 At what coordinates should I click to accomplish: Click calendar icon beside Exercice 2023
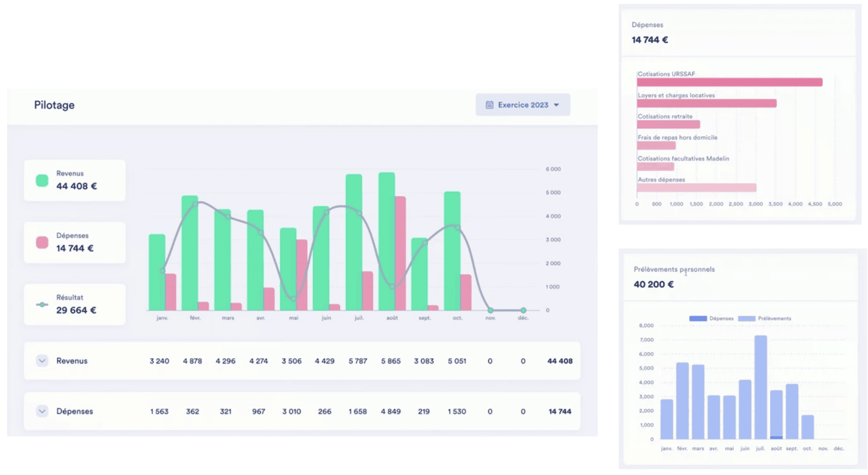click(x=489, y=105)
